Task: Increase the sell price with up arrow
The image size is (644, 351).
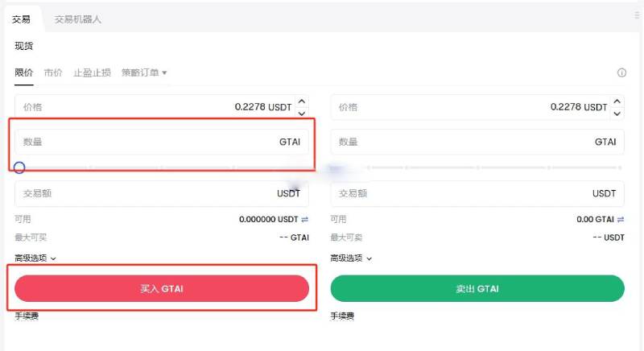Action: 617,102
